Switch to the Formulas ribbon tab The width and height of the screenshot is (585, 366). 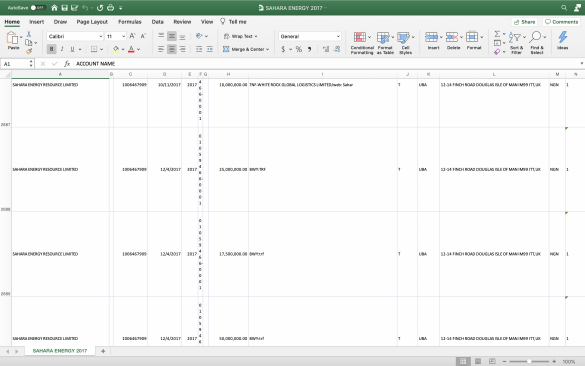(129, 22)
